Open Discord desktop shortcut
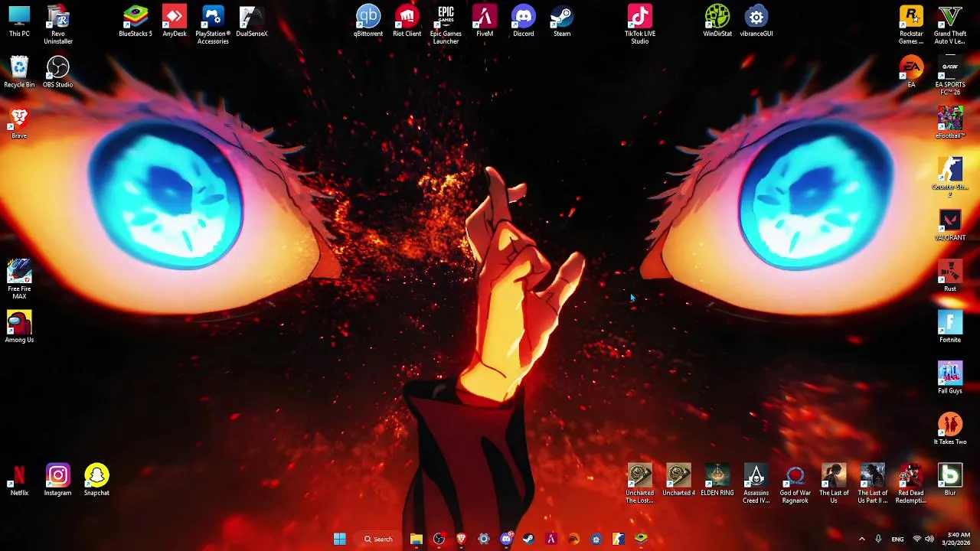 pos(524,21)
